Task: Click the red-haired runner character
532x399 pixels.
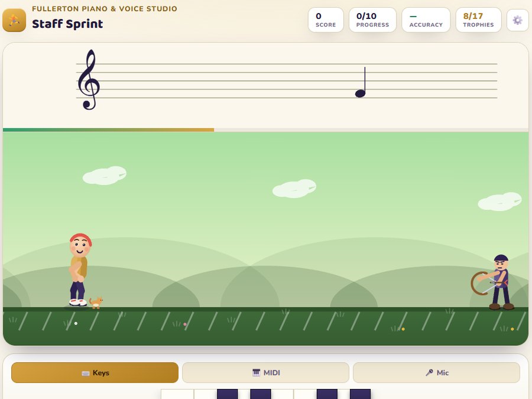Action: [x=79, y=270]
